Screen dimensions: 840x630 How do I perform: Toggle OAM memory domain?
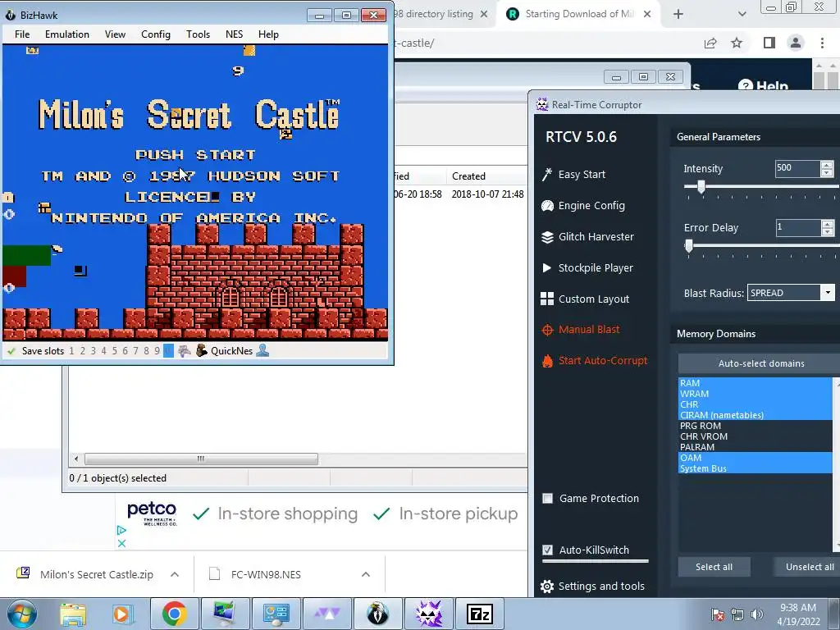[756, 458]
